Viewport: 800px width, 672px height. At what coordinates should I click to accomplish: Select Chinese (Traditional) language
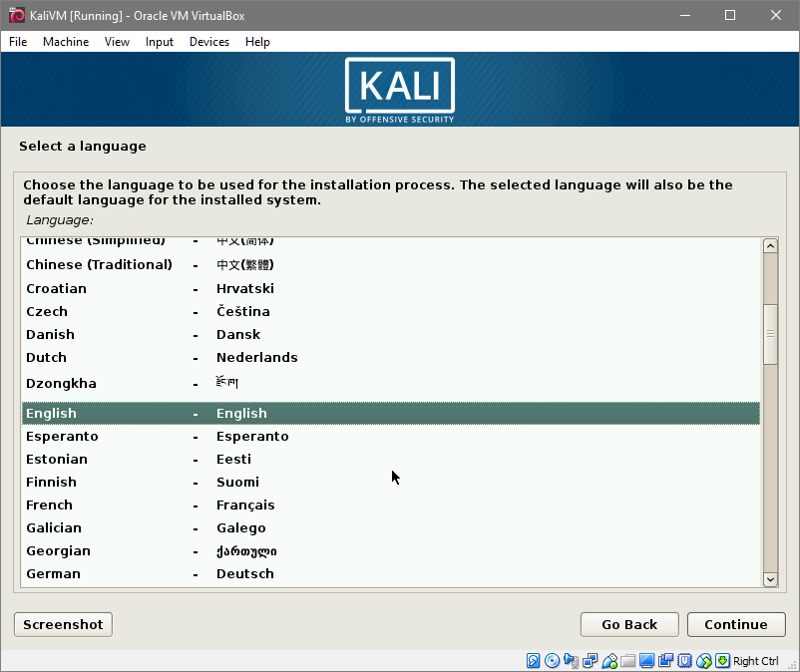391,264
